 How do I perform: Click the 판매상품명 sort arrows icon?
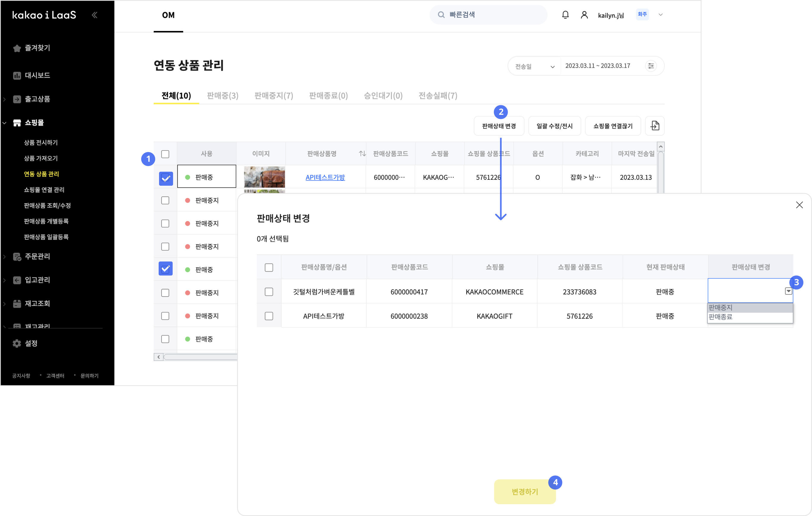(362, 154)
